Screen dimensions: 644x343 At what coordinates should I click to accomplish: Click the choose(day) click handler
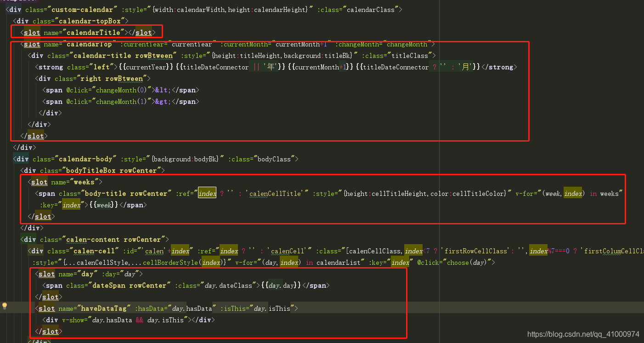click(467, 263)
